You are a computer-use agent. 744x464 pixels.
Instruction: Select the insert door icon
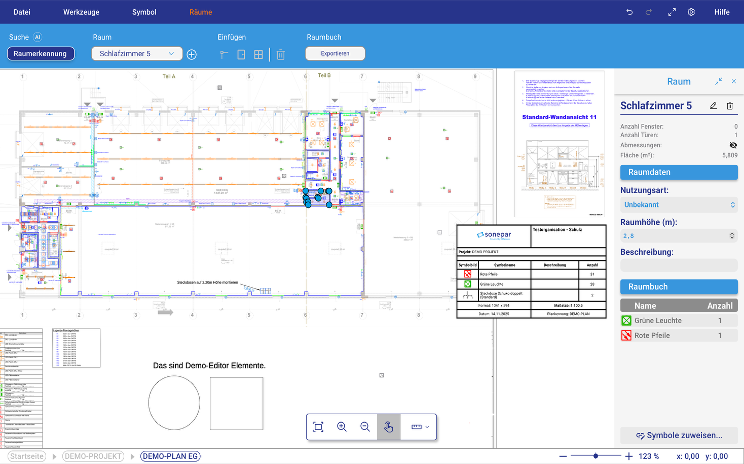[x=241, y=54]
